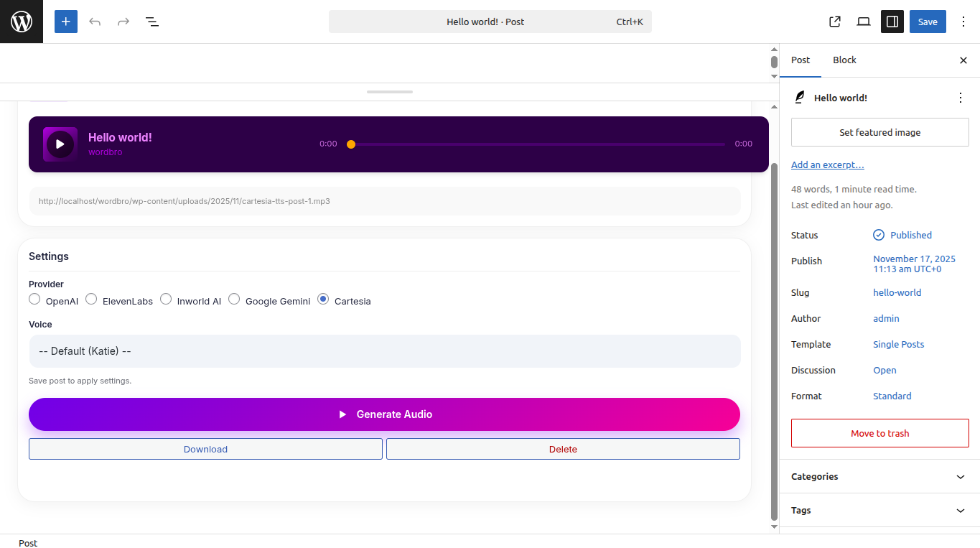Expand the Categories panel
Screen dimensions: 980x548
pos(879,476)
